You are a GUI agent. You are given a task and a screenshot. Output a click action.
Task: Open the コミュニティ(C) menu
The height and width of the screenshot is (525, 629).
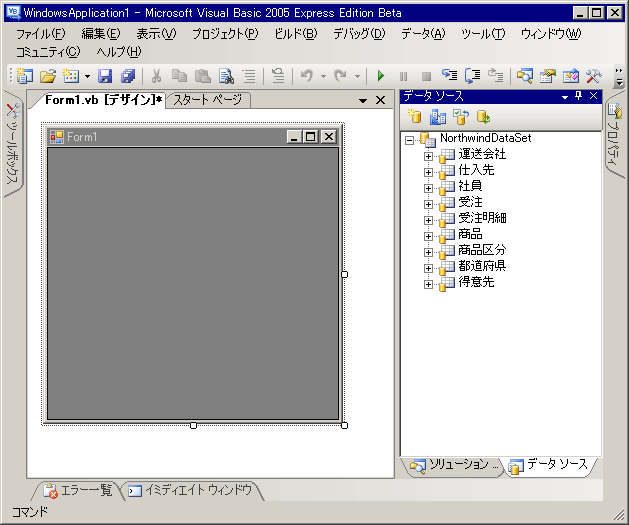48,52
